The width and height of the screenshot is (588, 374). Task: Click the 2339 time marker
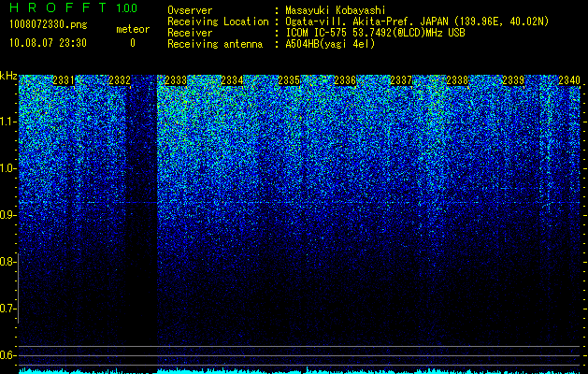[513, 80]
